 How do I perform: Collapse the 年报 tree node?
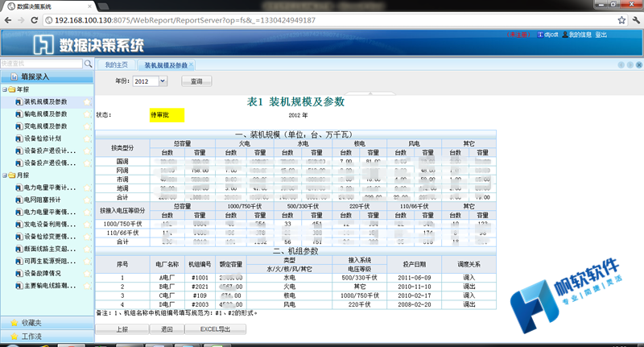[4, 89]
